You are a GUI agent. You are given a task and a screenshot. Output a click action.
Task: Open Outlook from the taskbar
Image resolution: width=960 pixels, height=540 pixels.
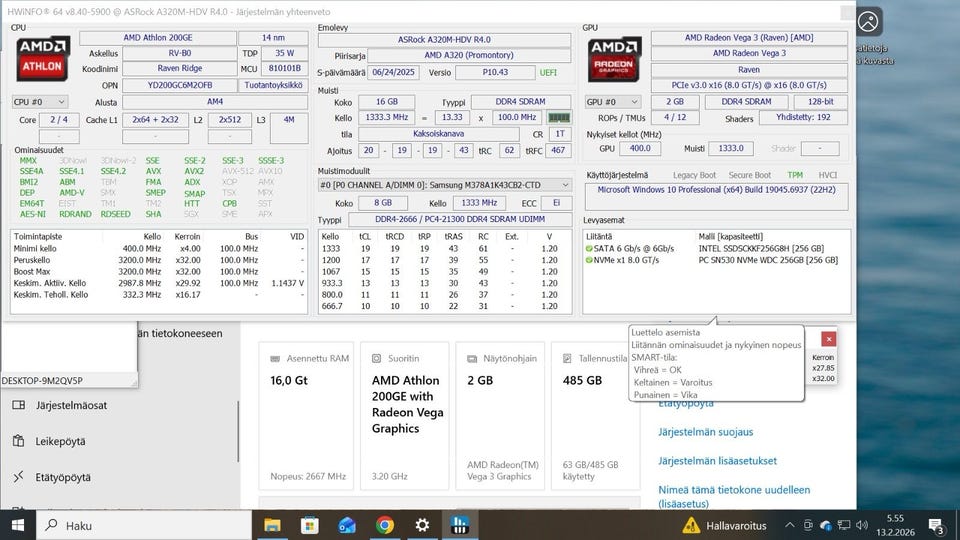347,524
